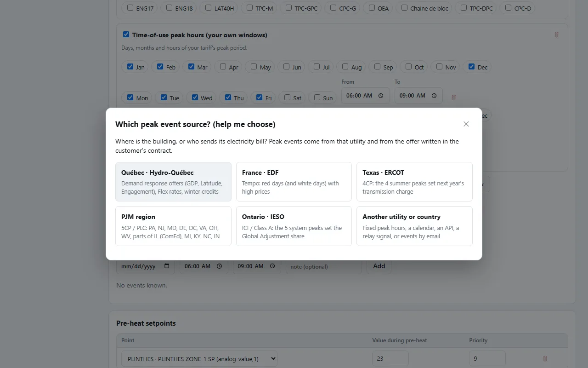Uncheck the Fri day checkbox
The height and width of the screenshot is (368, 588).
(259, 98)
